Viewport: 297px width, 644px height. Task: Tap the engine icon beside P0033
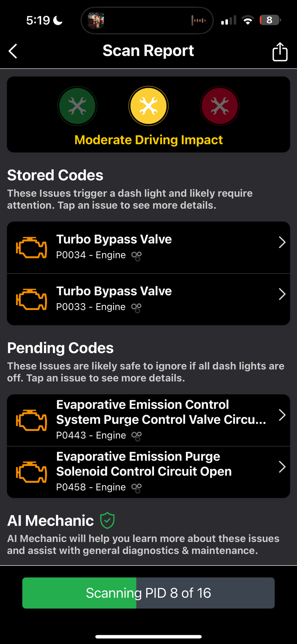32,299
